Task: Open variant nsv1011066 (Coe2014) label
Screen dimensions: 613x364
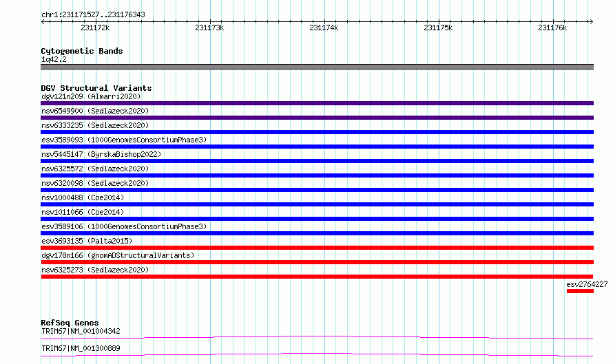Action: coord(83,212)
